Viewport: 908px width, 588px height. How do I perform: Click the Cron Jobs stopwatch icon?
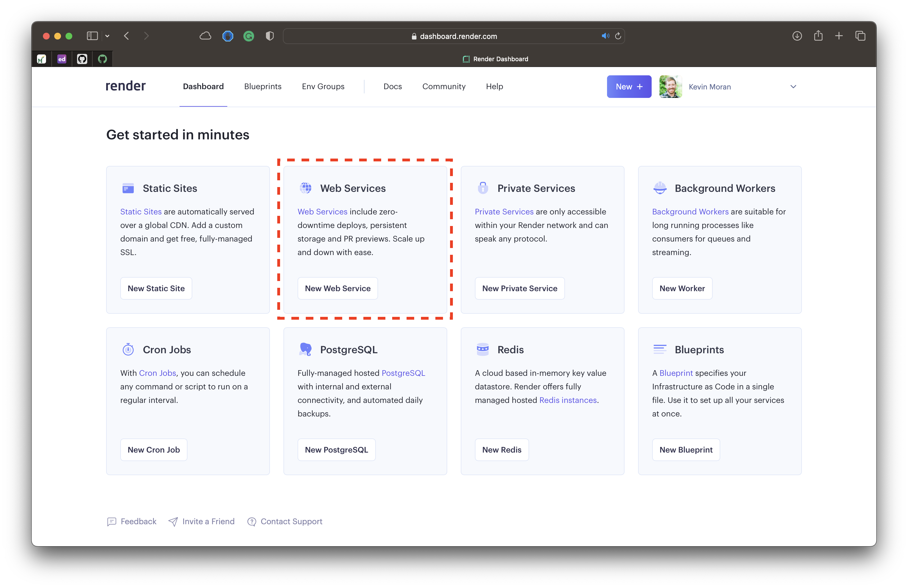tap(128, 349)
